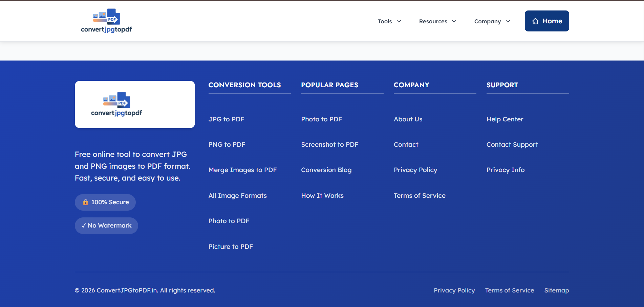The width and height of the screenshot is (644, 307).
Task: Open the Sitemap link in the footer bottom
Action: [x=556, y=290]
